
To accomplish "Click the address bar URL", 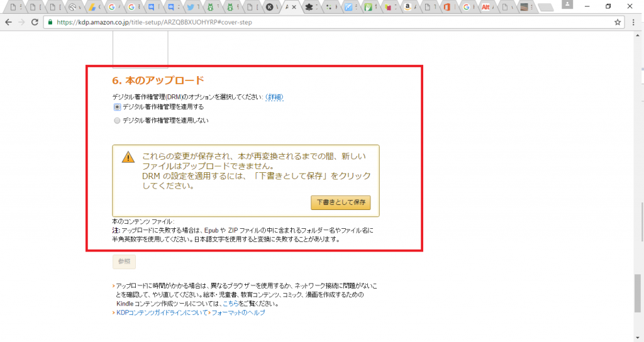I will point(154,22).
